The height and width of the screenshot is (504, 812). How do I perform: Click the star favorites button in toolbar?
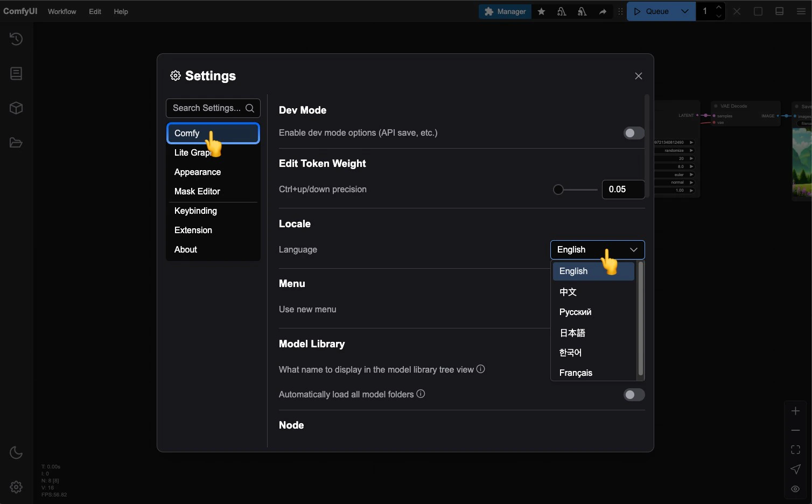point(541,11)
